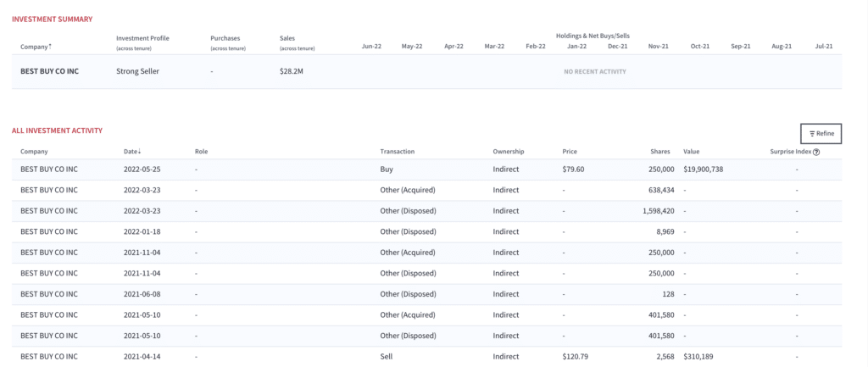The width and height of the screenshot is (868, 367).
Task: Click the Jan-22 month header
Action: (x=576, y=47)
